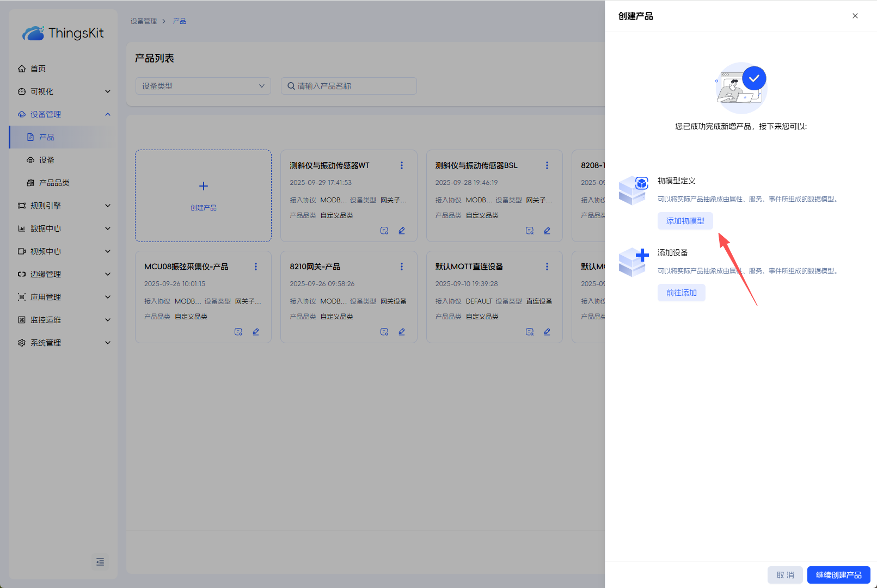Screen dimensions: 877x588
Task: Click the 继续创建产品 button
Action: point(838,575)
